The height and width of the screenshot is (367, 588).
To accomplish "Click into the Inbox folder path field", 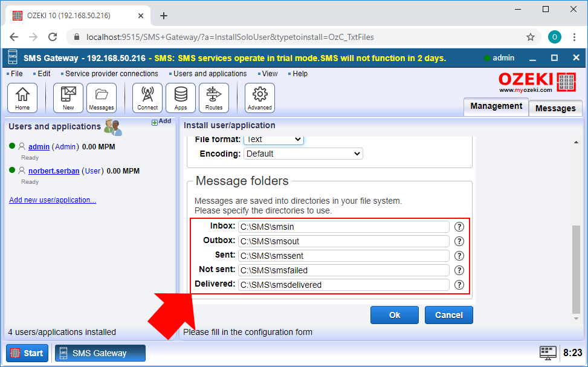I will tap(343, 227).
